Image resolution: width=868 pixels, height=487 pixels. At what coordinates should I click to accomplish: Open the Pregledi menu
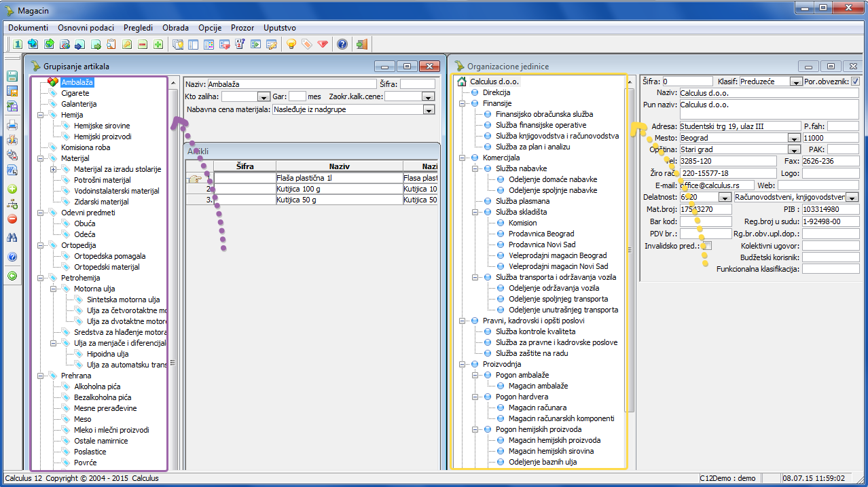coord(139,28)
